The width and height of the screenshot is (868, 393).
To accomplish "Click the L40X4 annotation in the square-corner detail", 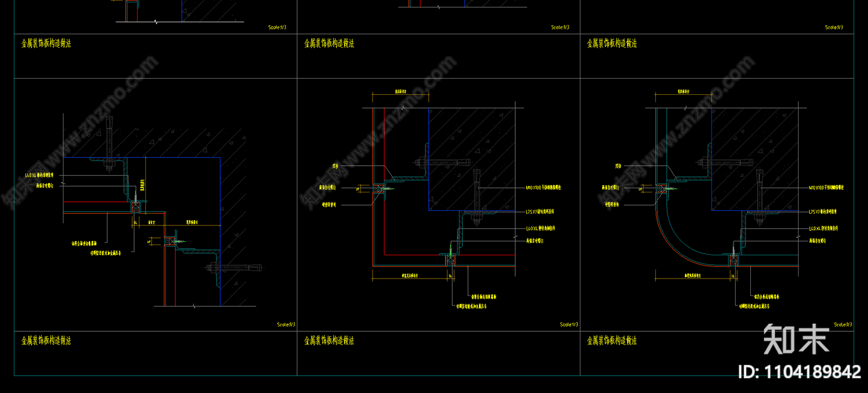I will pyautogui.click(x=540, y=229).
